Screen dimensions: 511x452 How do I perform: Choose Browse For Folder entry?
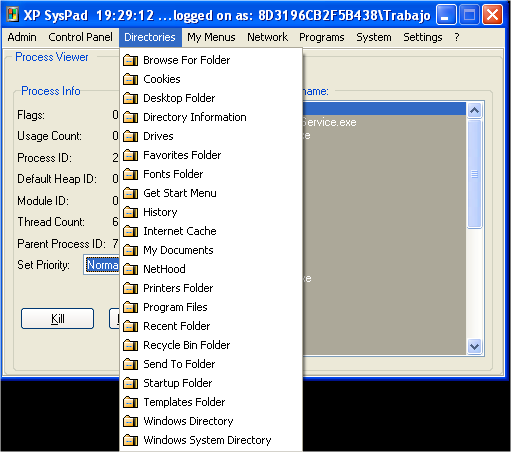pos(211,60)
